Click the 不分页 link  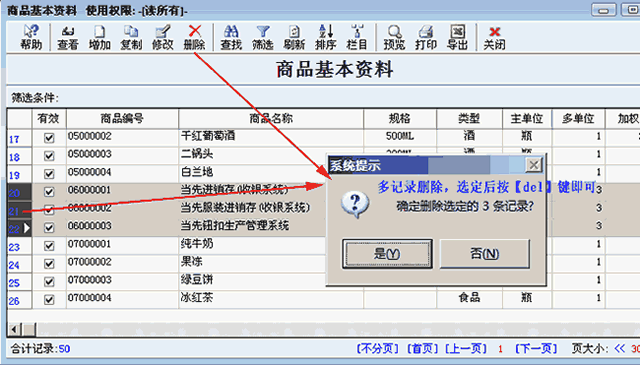coord(378,348)
